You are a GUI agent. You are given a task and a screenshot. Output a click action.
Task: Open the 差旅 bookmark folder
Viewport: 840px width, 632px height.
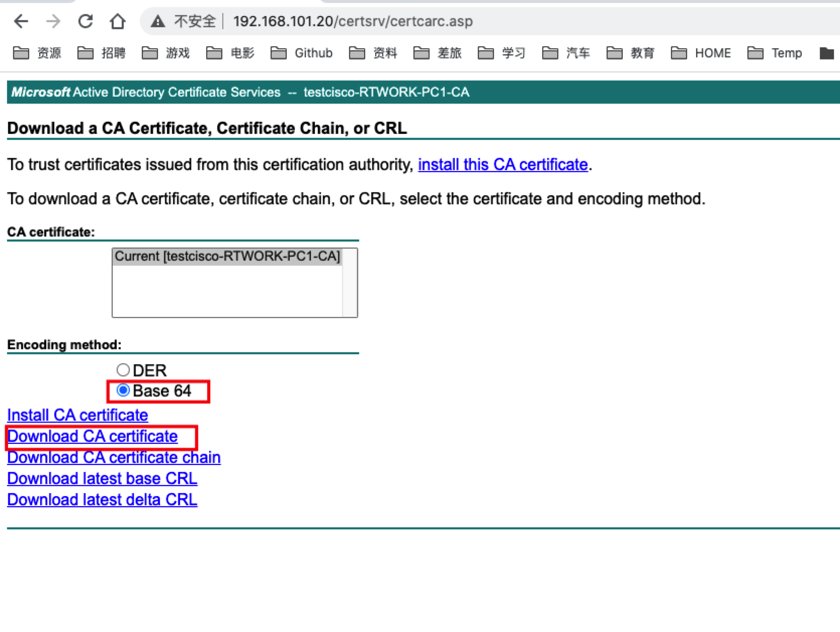point(437,53)
